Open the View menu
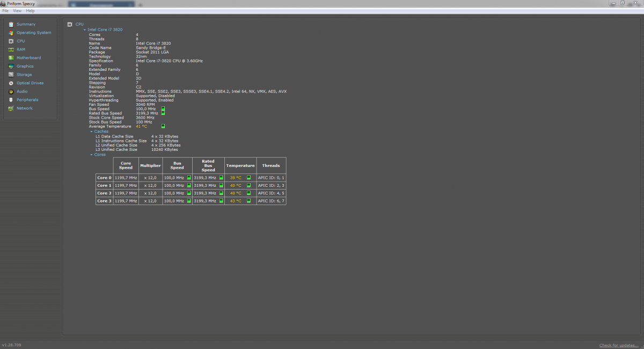The image size is (644, 349). point(17,11)
